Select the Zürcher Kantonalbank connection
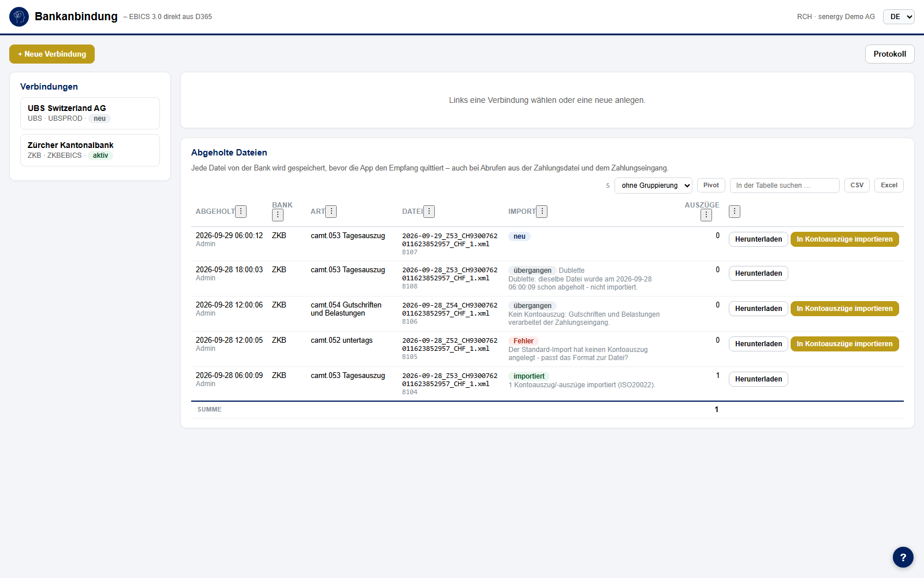 90,150
